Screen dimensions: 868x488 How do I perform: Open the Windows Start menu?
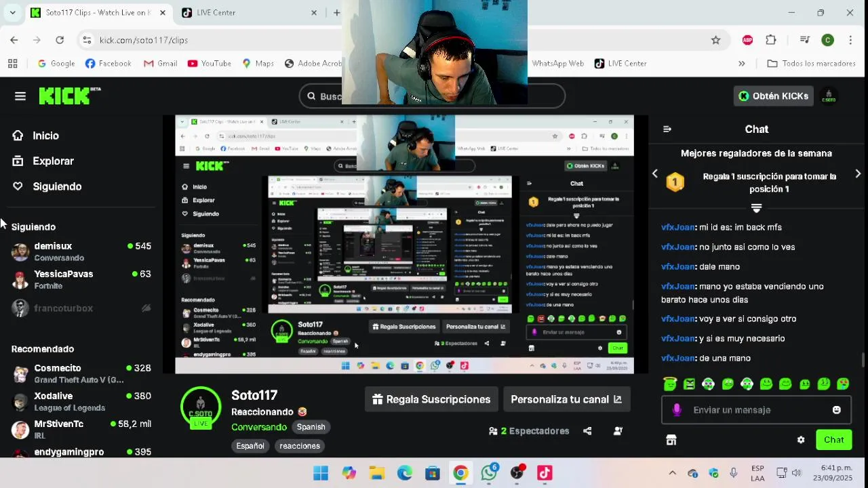[321, 473]
